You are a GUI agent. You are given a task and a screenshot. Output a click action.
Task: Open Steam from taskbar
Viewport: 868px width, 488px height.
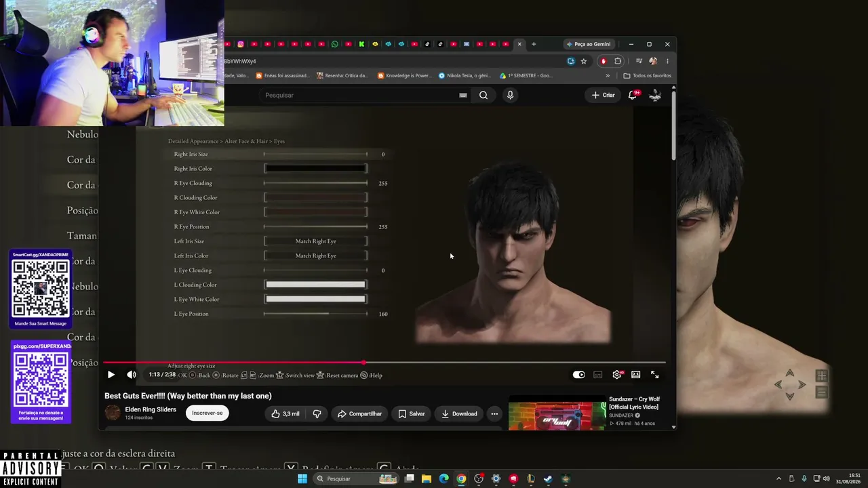coord(547,479)
